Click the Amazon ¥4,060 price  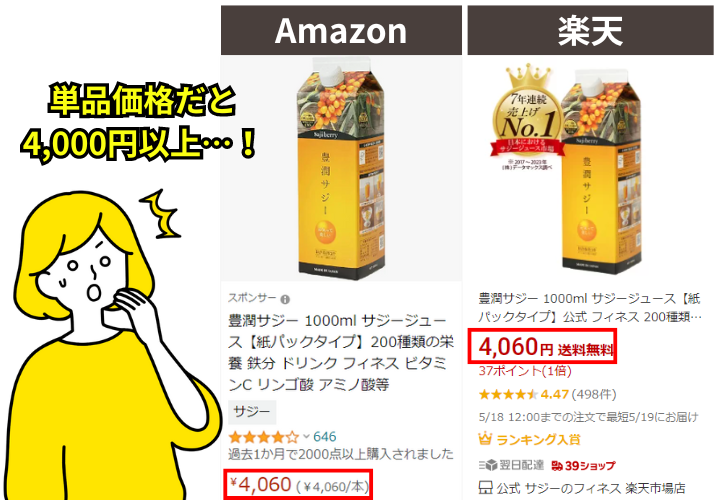(261, 484)
